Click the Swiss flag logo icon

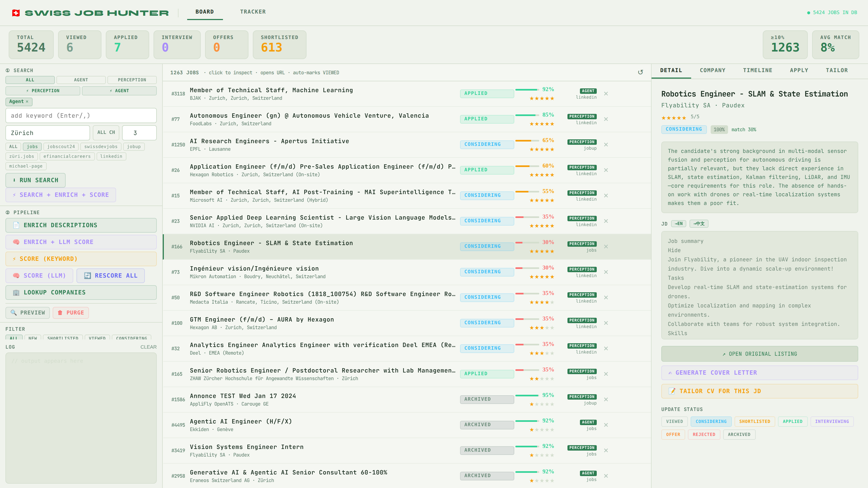[16, 13]
